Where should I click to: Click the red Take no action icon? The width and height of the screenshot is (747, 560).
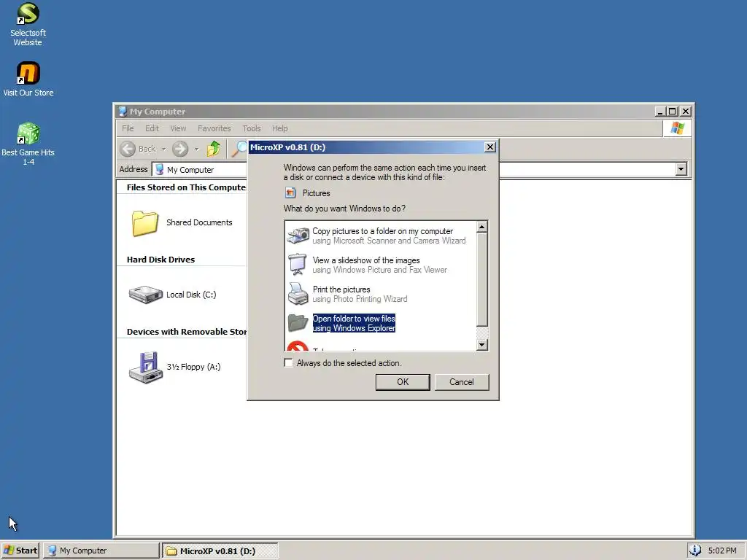pyautogui.click(x=298, y=346)
